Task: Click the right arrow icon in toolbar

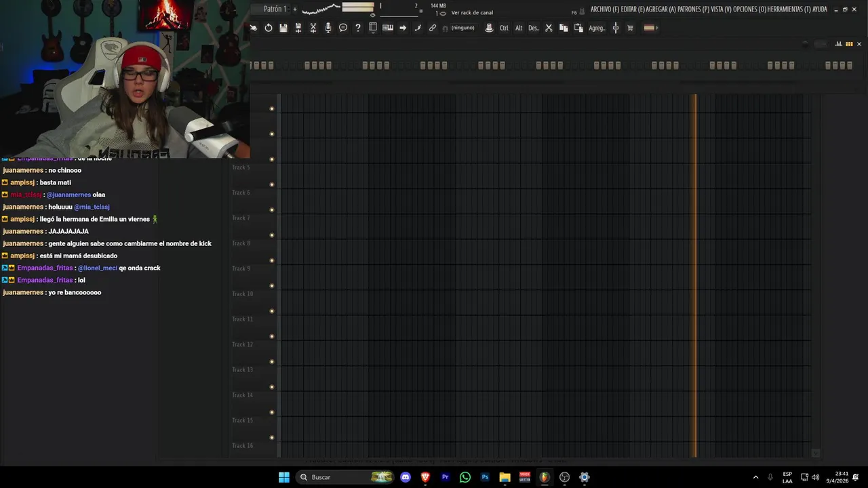Action: (403, 28)
